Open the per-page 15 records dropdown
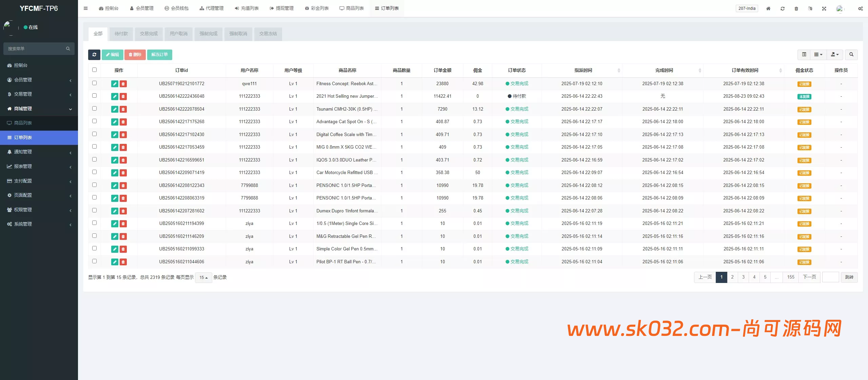The image size is (868, 380). click(x=203, y=278)
